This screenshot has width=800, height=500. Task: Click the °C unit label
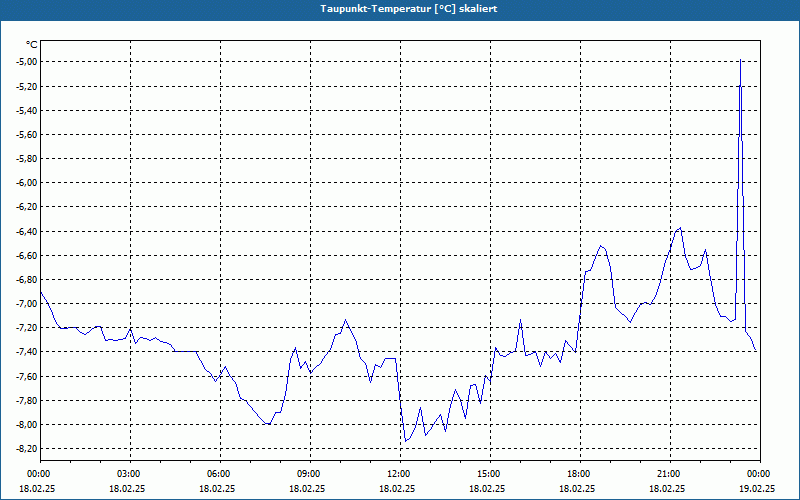click(32, 45)
